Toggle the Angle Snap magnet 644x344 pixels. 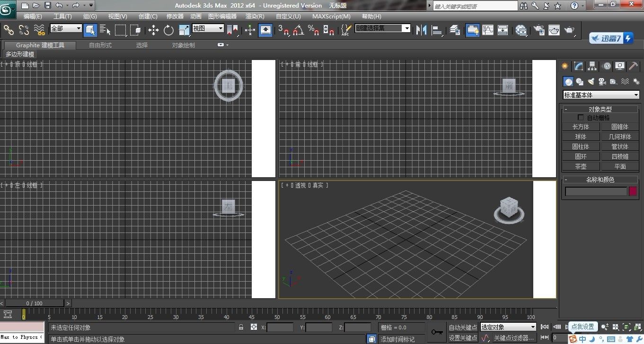pyautogui.click(x=298, y=30)
